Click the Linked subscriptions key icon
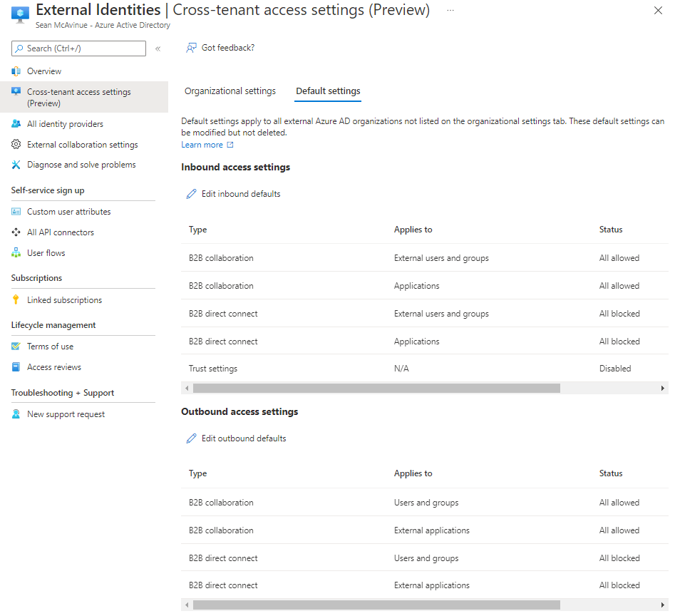The image size is (675, 616). click(x=16, y=300)
